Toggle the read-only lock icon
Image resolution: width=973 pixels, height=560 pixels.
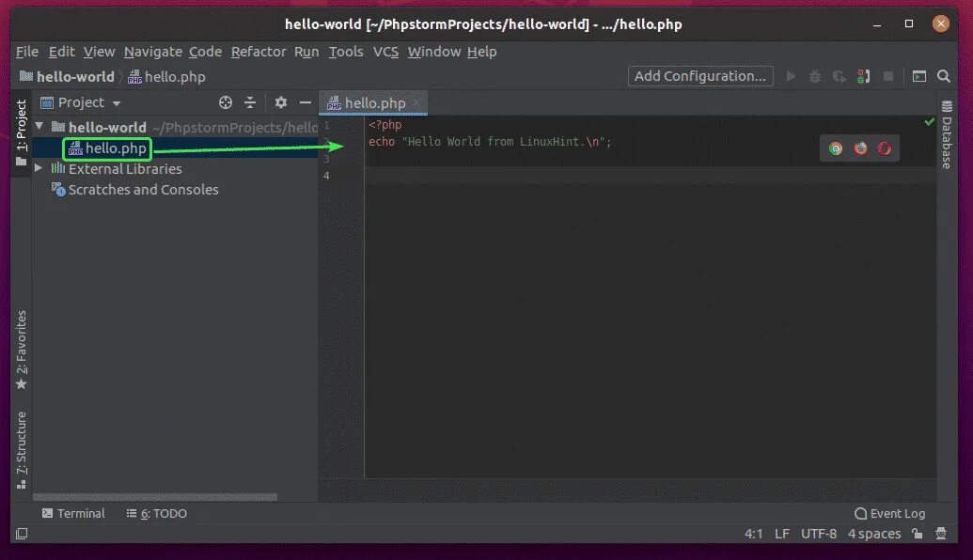click(918, 534)
